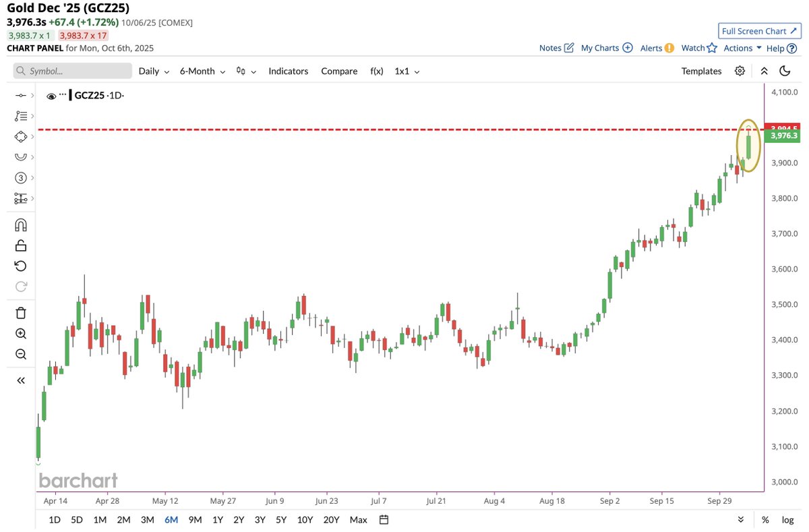The width and height of the screenshot is (809, 532).
Task: Redo the chart action
Action: click(x=20, y=286)
